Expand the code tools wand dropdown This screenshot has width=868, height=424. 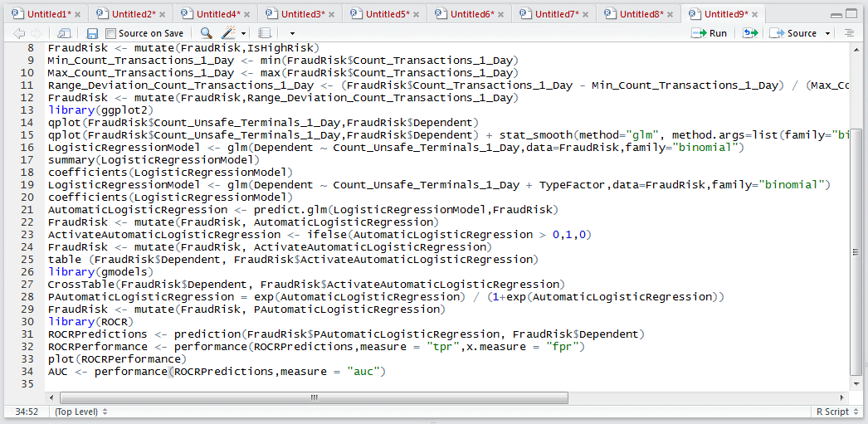[x=243, y=33]
